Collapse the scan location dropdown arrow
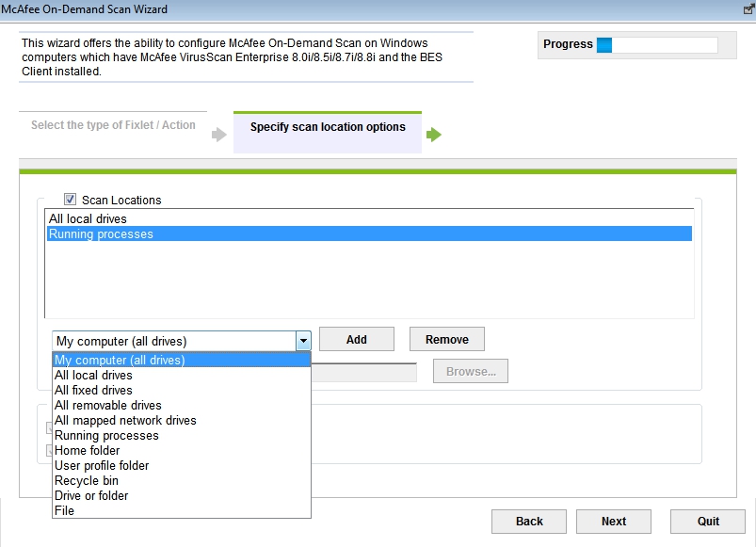This screenshot has width=756, height=547. pyautogui.click(x=303, y=341)
